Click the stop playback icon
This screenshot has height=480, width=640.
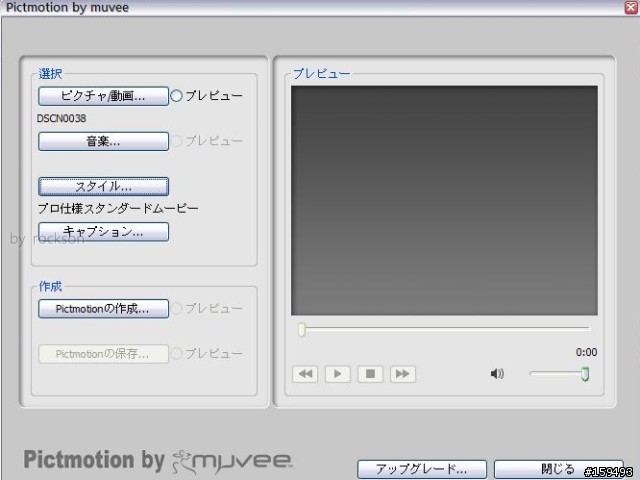[x=370, y=374]
